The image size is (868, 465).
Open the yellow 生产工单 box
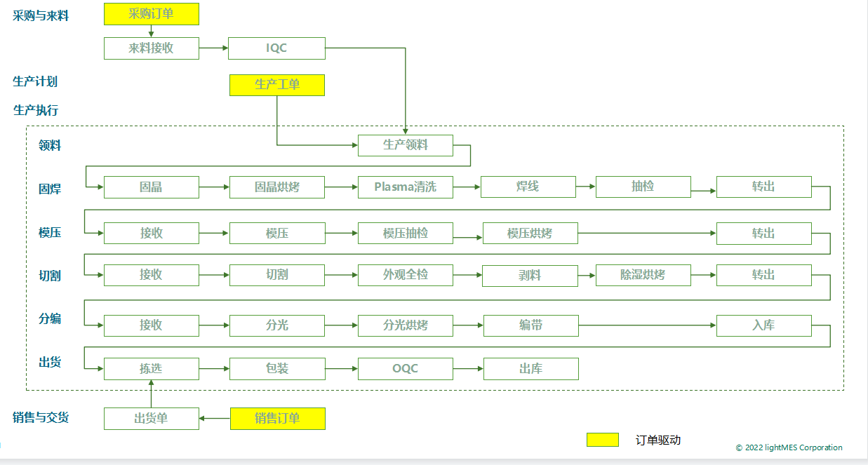click(x=276, y=85)
